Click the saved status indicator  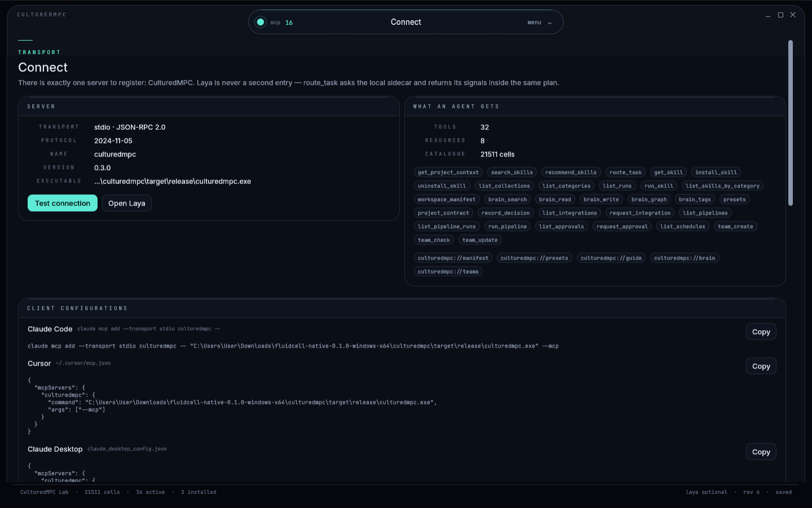[784, 492]
